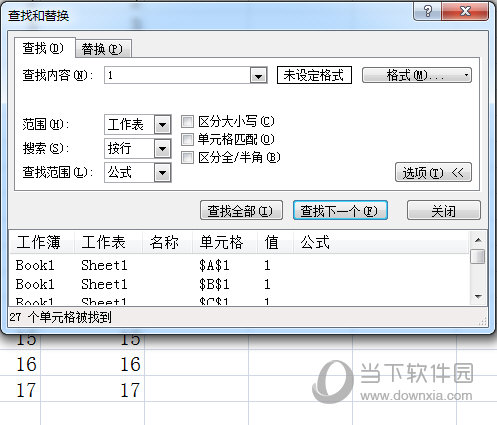
Task: Click the 工作表 column header
Action: (x=108, y=242)
